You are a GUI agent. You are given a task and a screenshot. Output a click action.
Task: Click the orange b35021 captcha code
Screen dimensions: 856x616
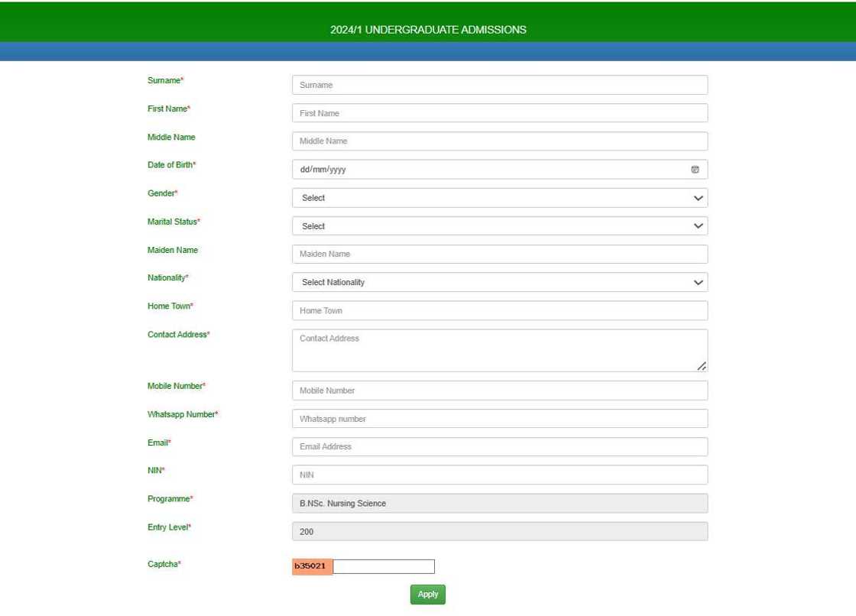coord(311,566)
